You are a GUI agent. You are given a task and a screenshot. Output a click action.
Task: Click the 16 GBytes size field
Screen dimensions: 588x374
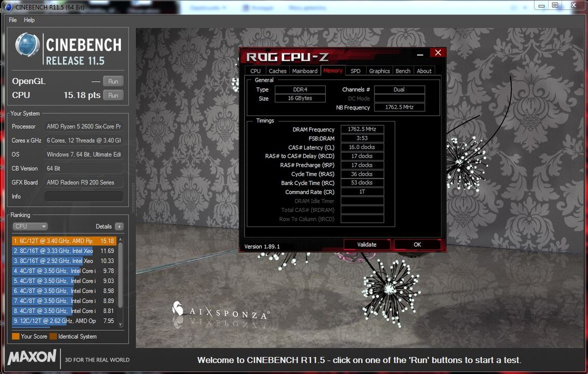pos(300,98)
